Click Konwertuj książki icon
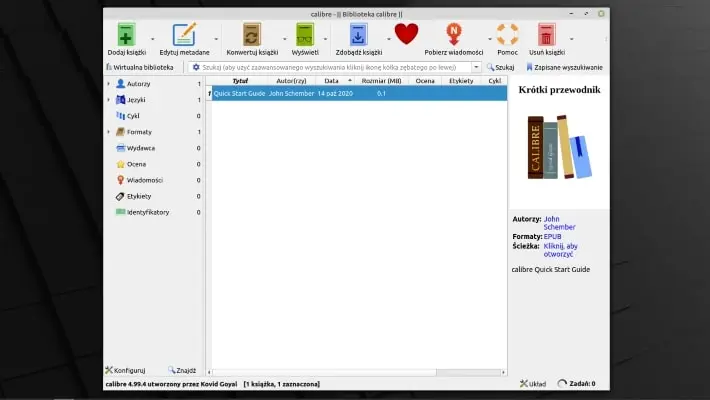Viewport: 710px width, 400px height. [x=251, y=35]
